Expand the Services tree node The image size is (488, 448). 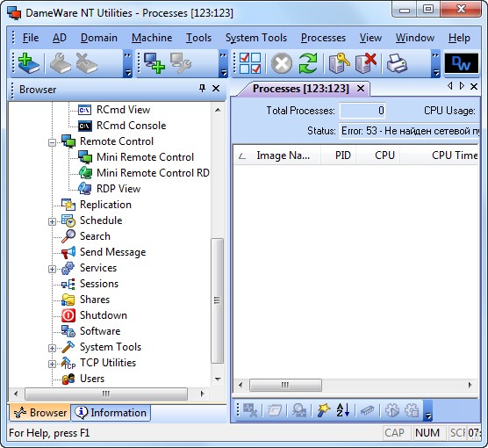[53, 269]
